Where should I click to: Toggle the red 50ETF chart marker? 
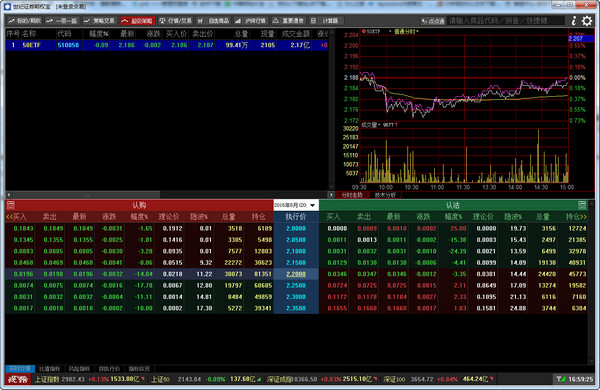[x=364, y=31]
